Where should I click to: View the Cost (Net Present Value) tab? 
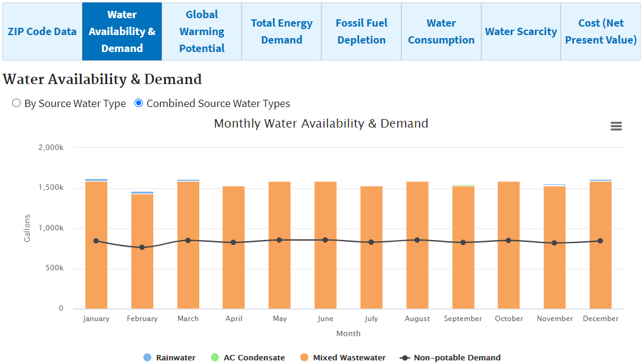(601, 31)
